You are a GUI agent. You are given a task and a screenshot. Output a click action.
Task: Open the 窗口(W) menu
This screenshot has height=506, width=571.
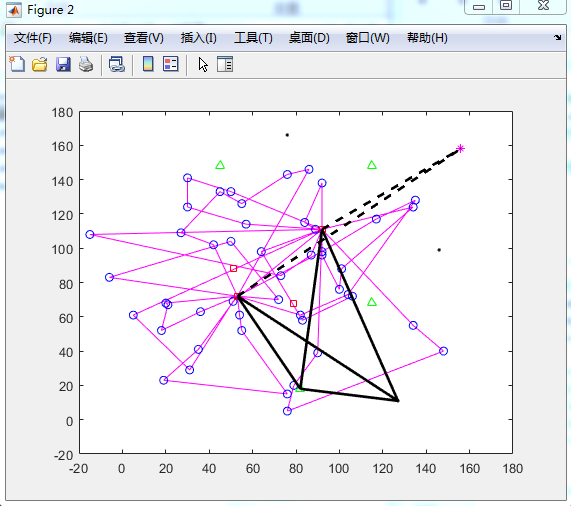[367, 37]
